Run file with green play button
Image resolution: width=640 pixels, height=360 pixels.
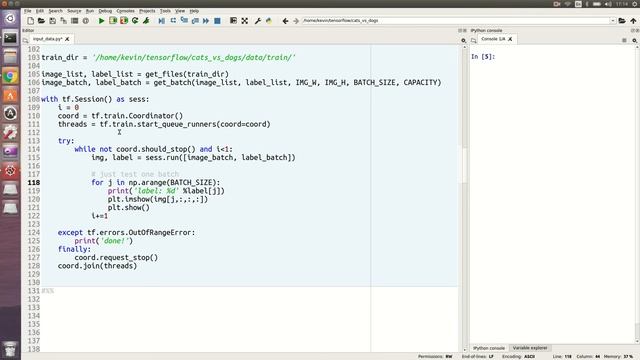click(x=101, y=20)
